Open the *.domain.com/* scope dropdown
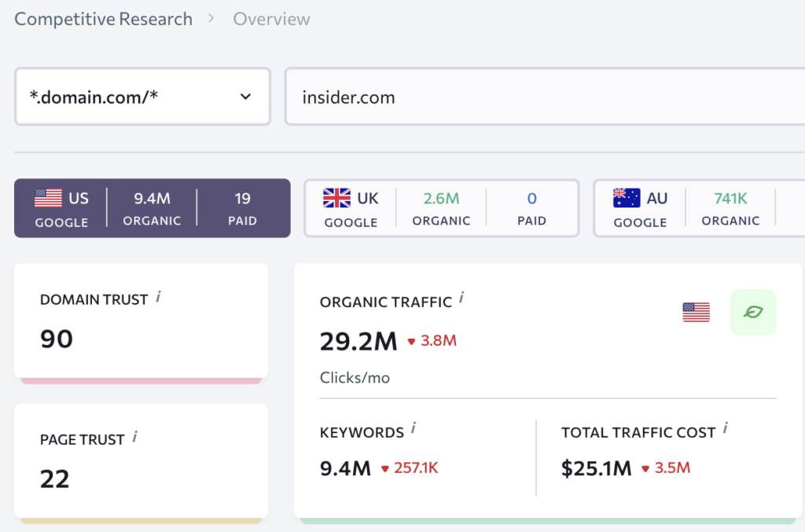 click(142, 97)
